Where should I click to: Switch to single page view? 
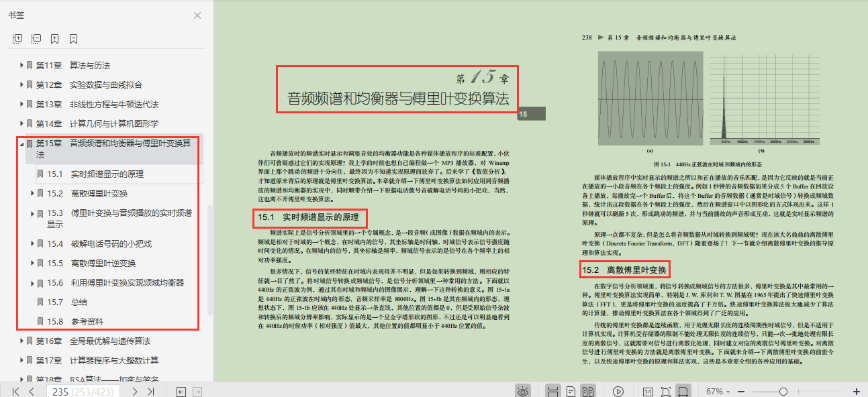(x=570, y=390)
